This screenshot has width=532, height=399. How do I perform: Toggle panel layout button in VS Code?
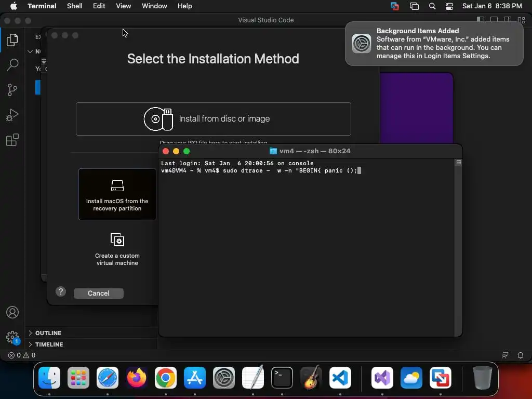(494, 20)
